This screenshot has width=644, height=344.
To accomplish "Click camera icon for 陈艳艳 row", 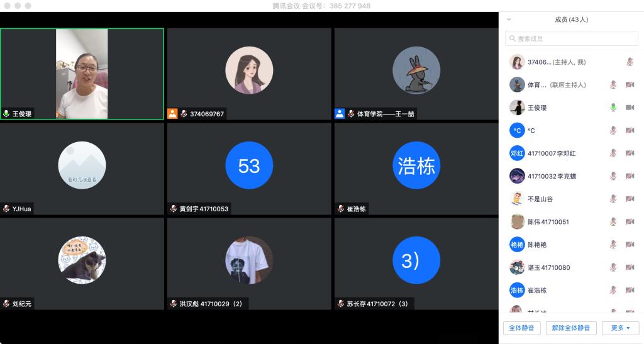I will click(x=630, y=245).
